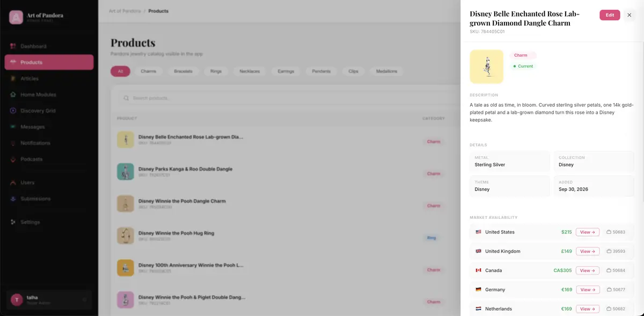The height and width of the screenshot is (316, 644).
Task: Click the $215 United States price
Action: [x=567, y=232]
